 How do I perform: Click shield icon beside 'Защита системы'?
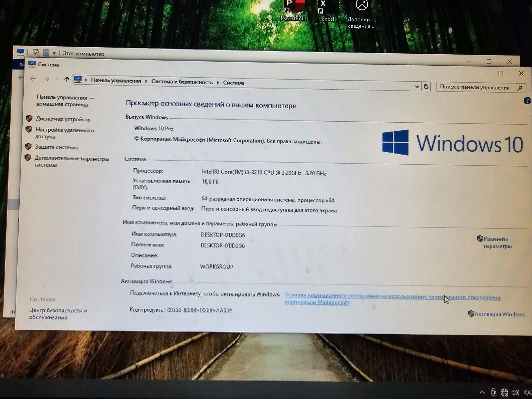pyautogui.click(x=28, y=147)
